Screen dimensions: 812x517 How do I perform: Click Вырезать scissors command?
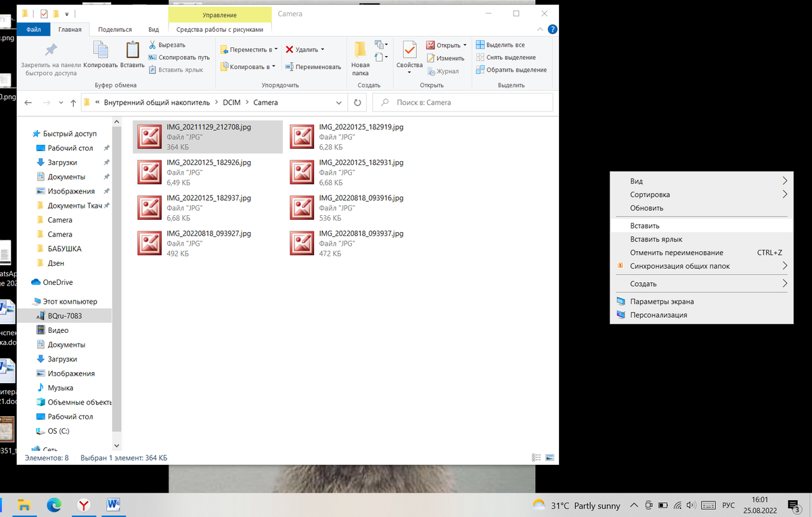[166, 45]
